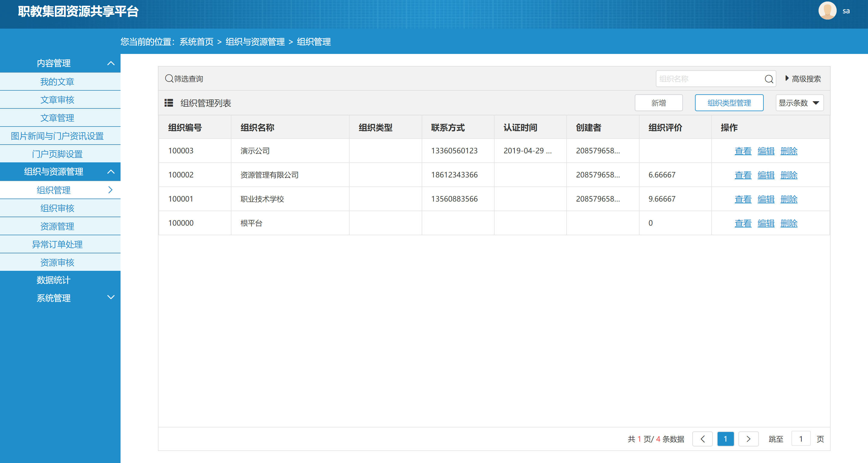Click the 组织管理列表 list icon
Screen dimensions: 868x463
[168, 103]
